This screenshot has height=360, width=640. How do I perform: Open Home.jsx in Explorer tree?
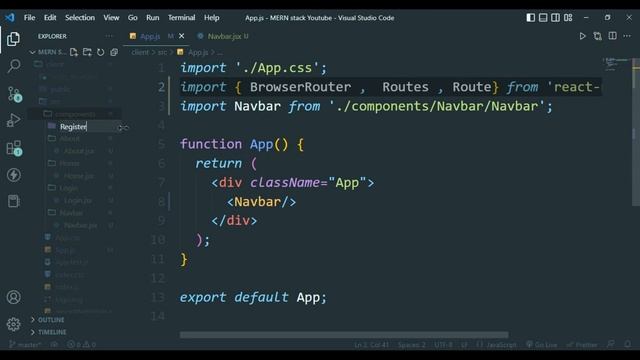(x=79, y=176)
